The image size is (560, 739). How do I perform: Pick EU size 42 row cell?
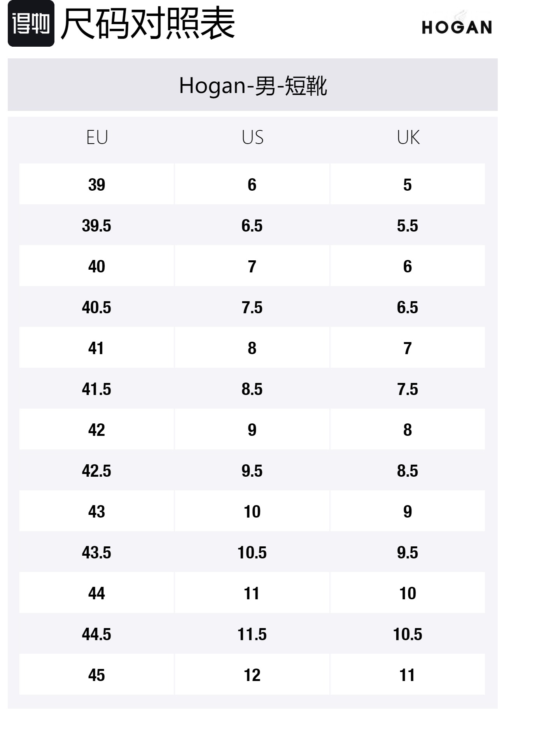96,430
